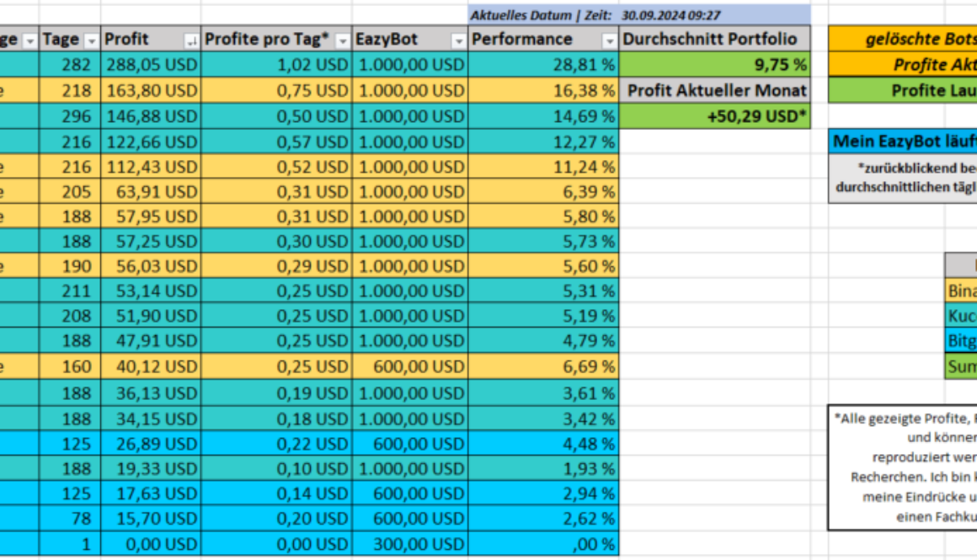This screenshot has width=977, height=560.
Task: Open the Performance column filter dropdown
Action: 610,41
